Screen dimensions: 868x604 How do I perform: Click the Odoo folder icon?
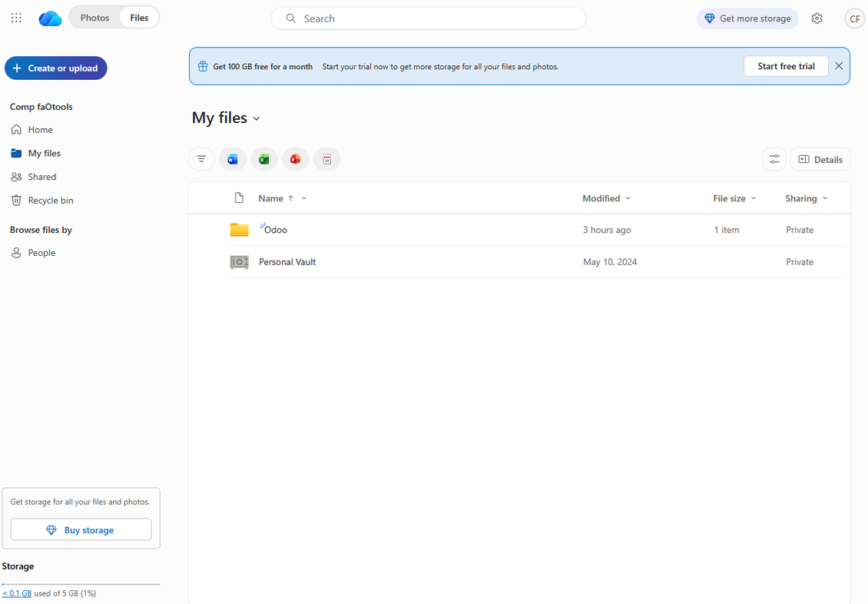coord(239,229)
